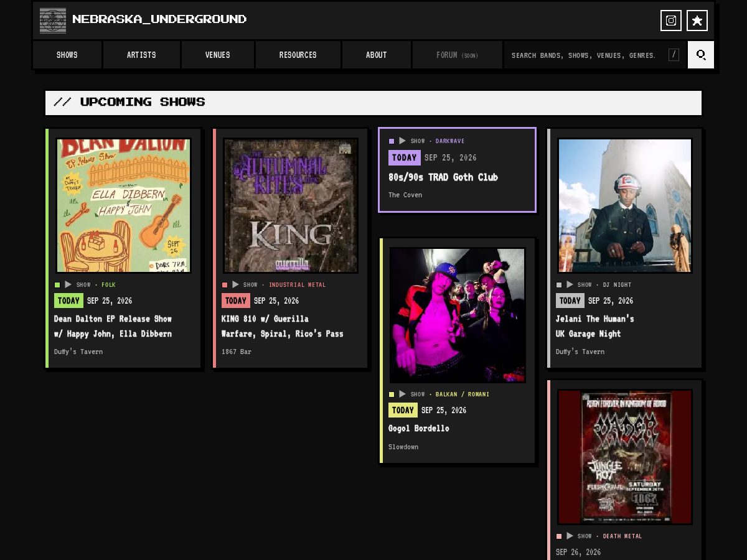Click the 1867 Bar venue text
The height and width of the screenshot is (560, 747).
tap(237, 352)
